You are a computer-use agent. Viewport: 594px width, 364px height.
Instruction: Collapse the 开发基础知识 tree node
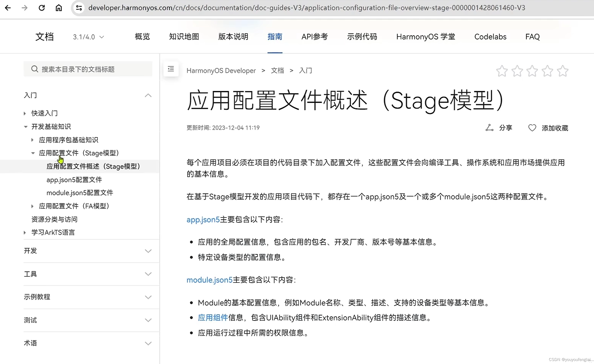pos(26,126)
